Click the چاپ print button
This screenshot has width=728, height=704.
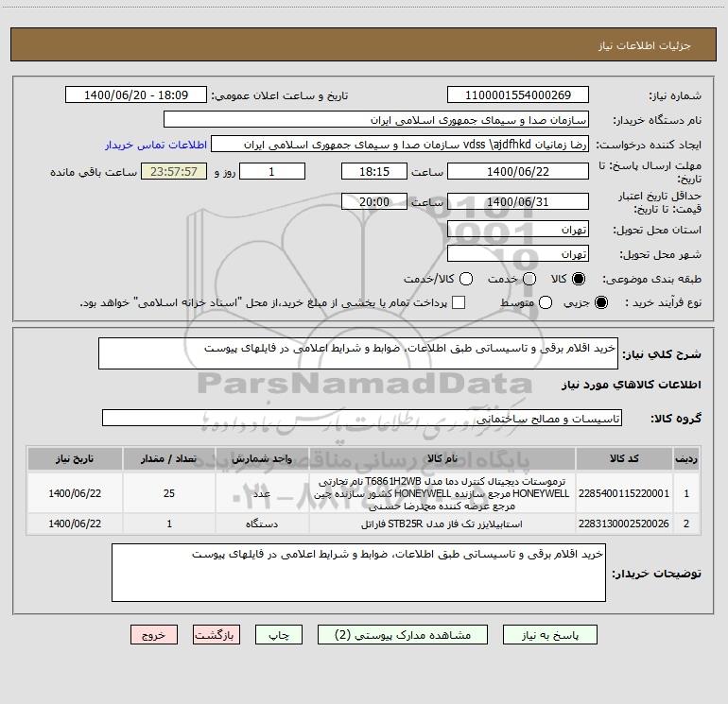click(279, 635)
